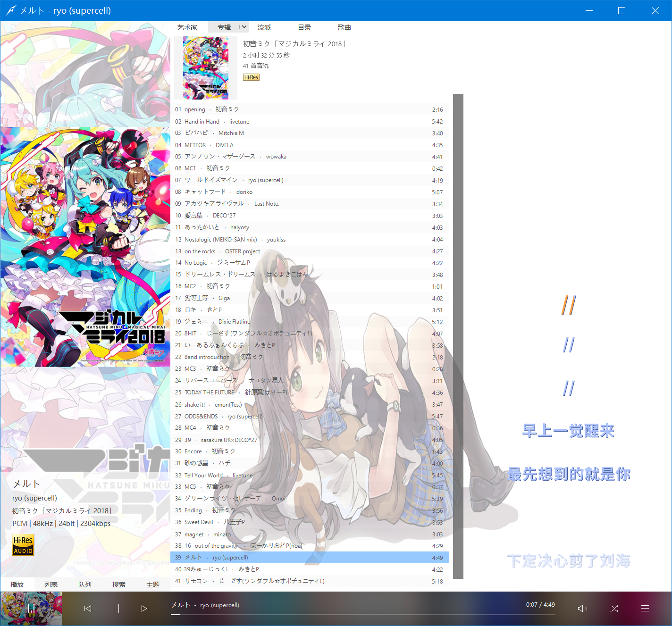Select track 04 METEOR
Viewport: 672px width, 626px height.
tap(310, 145)
